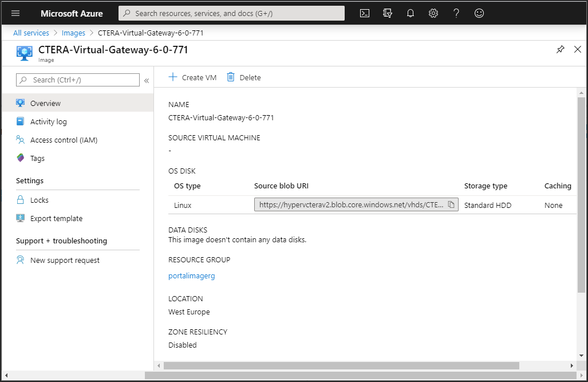Click the Source blob URI column header
This screenshot has height=382, width=588.
[x=281, y=186]
